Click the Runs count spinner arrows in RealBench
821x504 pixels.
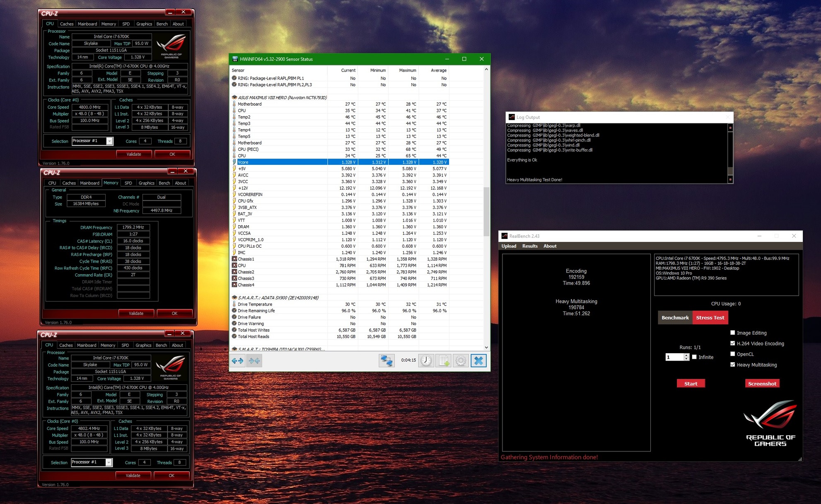(x=686, y=357)
